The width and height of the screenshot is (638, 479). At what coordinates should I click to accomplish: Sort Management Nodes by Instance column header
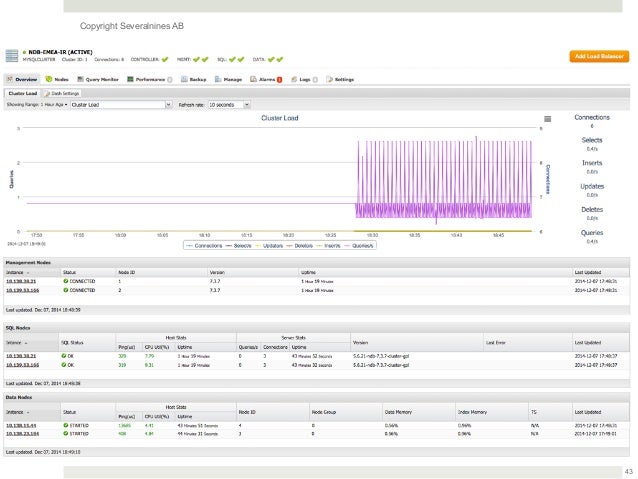tap(17, 271)
